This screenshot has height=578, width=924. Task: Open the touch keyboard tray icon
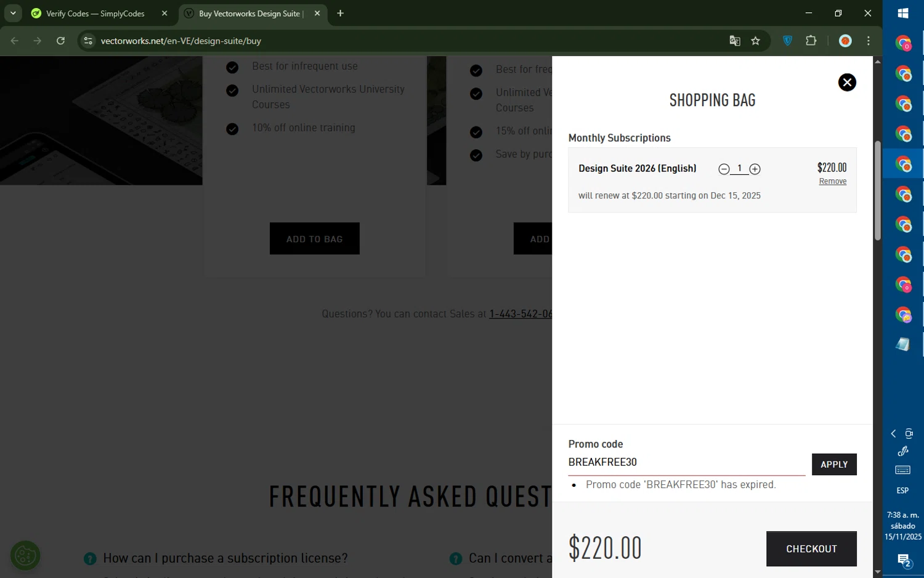903,471
